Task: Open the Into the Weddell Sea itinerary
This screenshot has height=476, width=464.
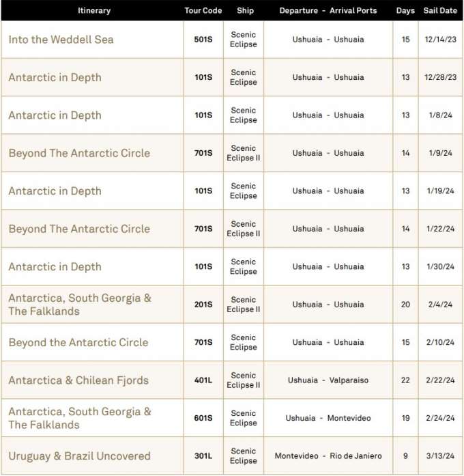Action: (61, 40)
